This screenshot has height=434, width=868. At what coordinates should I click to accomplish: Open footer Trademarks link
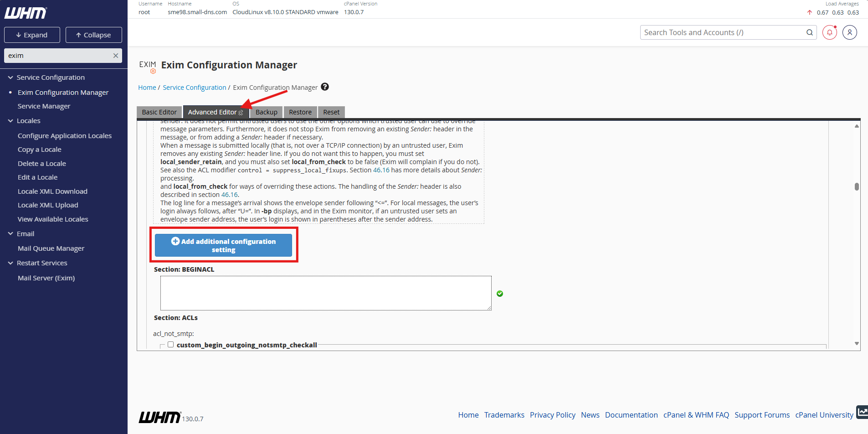click(504, 415)
